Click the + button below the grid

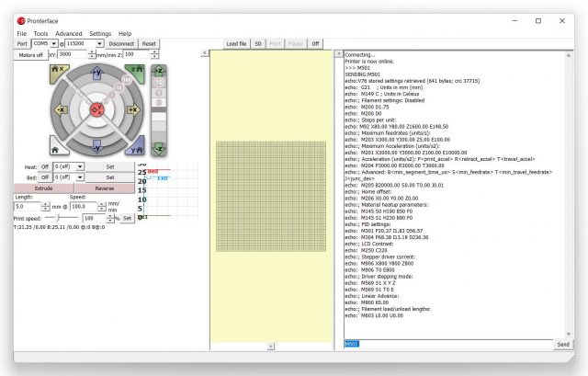pyautogui.click(x=271, y=346)
